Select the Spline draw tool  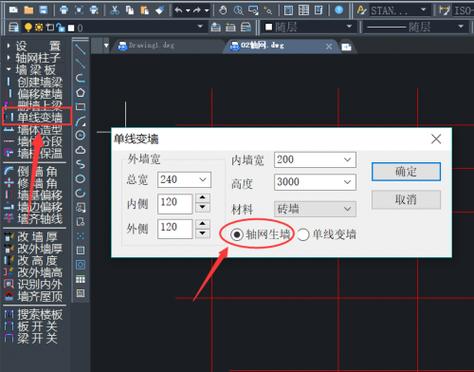[80, 164]
